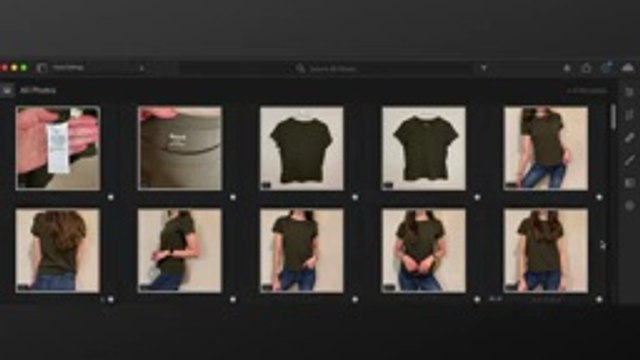Click the grid's vertical scrollbar thumb

613,117
